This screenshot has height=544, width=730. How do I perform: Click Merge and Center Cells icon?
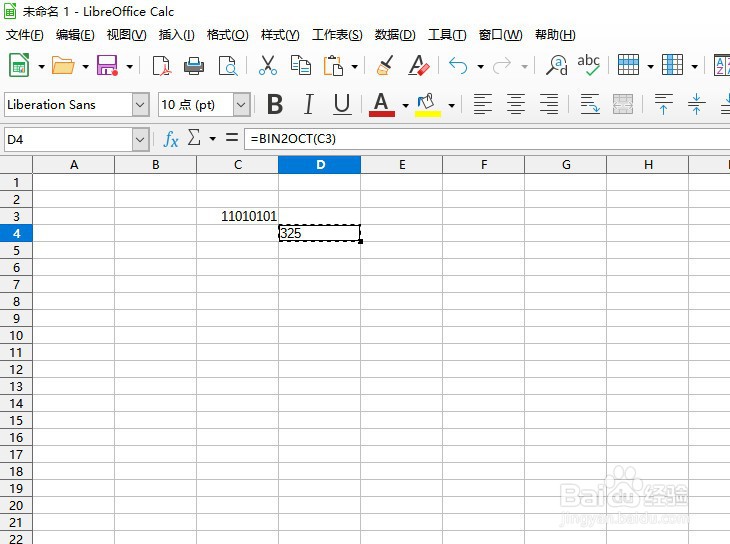click(x=623, y=104)
